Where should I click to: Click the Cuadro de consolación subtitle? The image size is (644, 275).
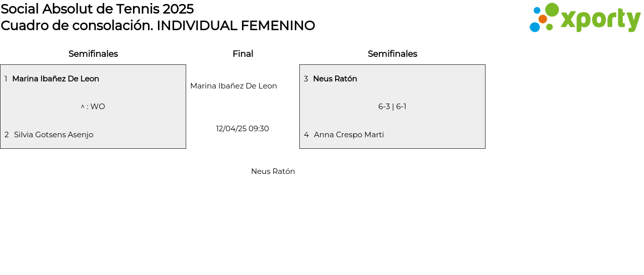point(157,26)
